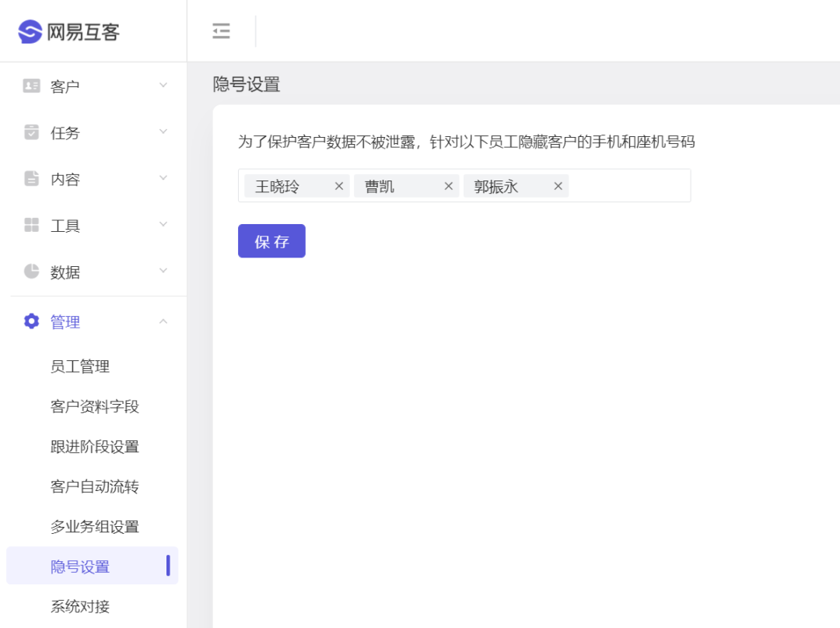Toggle the sidebar collapse icon
Image resolution: width=840 pixels, height=628 pixels.
click(x=221, y=31)
